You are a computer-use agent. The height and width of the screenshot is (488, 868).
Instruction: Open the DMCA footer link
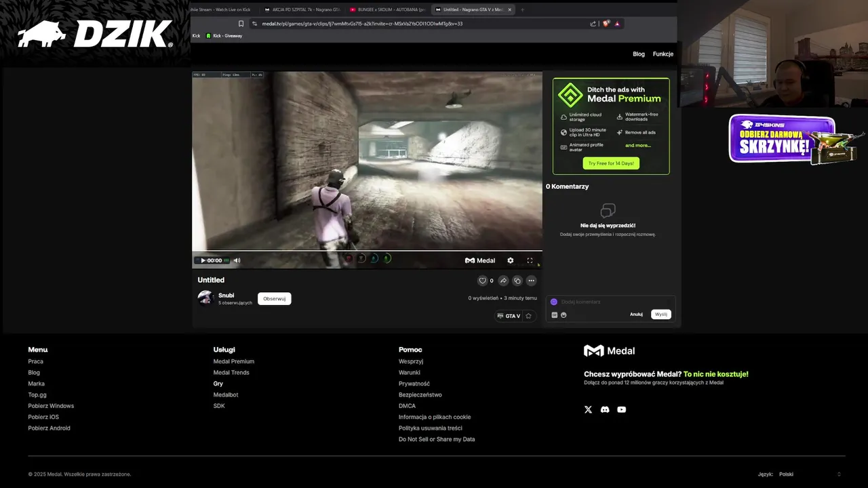[x=407, y=406]
